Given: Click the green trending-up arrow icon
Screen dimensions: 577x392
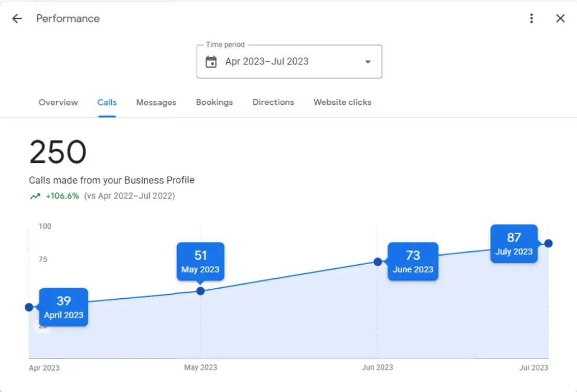Looking at the screenshot, I should pos(35,196).
